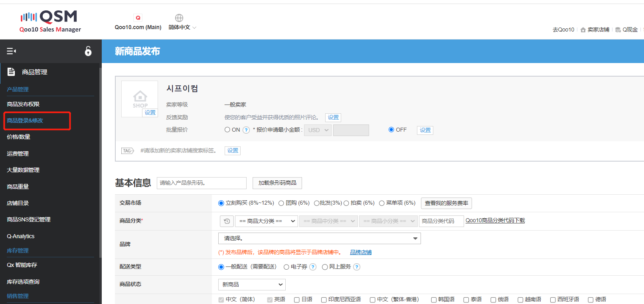The height and width of the screenshot is (304, 644).
Task: Choose 电子券 delivery type
Action: tap(286, 267)
